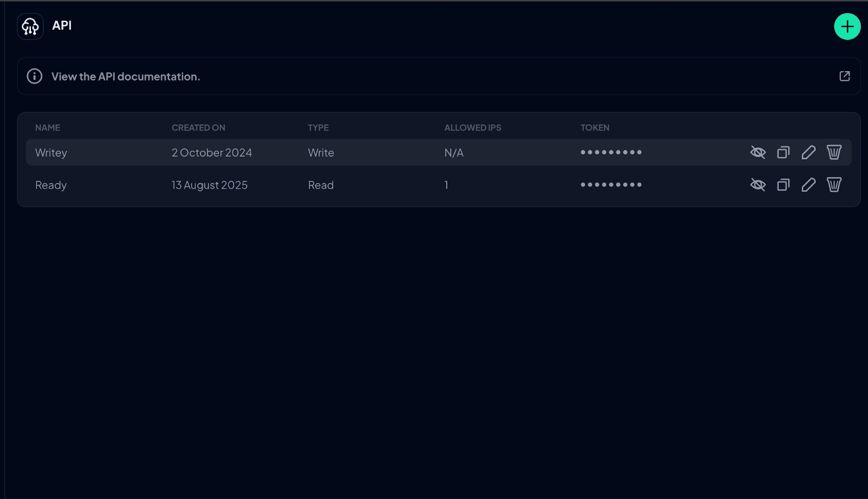Screen dimensions: 868x499
Task: Select the Writey row name
Action: pyautogui.click(x=51, y=153)
